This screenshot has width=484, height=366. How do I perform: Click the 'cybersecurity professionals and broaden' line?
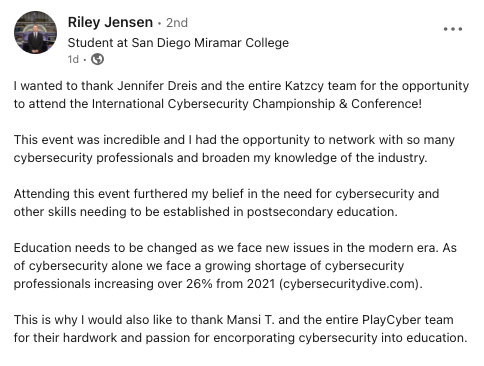[220, 158]
